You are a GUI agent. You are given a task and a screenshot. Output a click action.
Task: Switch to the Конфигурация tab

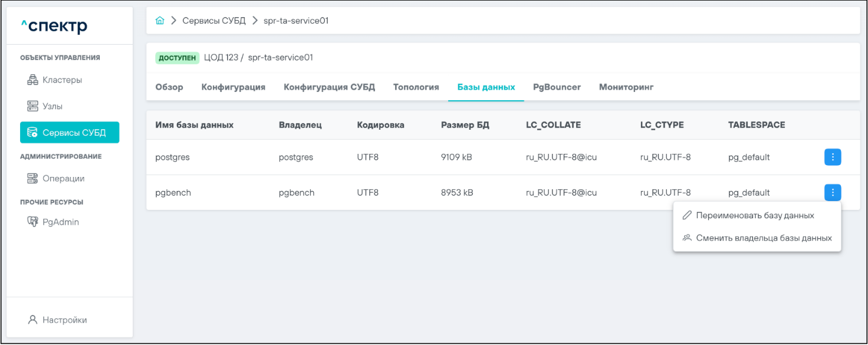click(234, 87)
